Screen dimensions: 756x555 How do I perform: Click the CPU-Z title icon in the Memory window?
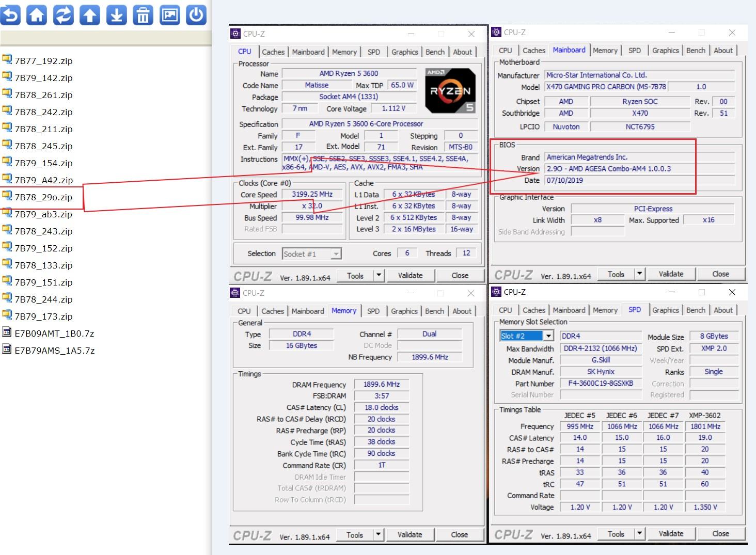235,293
